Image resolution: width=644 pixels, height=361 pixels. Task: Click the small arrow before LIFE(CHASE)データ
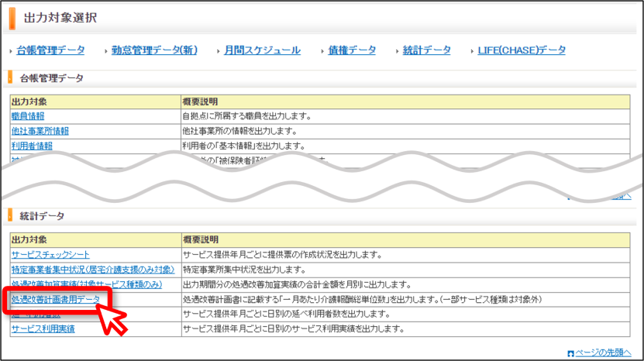(472, 51)
